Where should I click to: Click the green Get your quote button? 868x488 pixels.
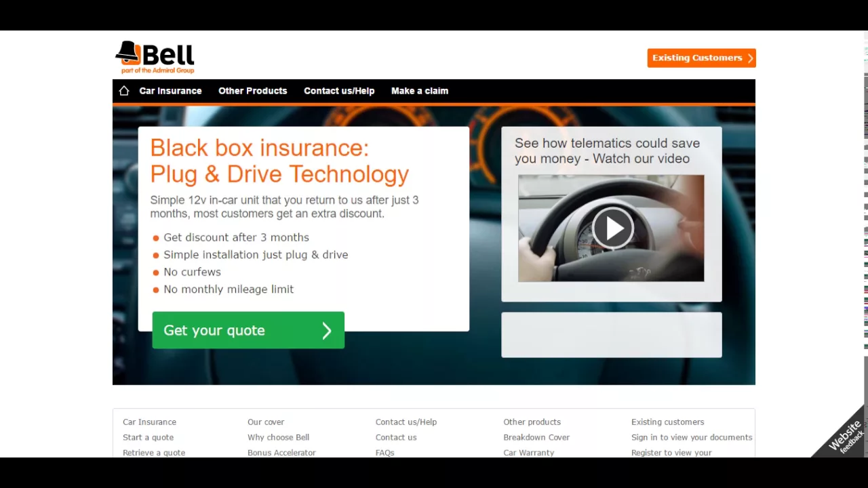point(248,330)
